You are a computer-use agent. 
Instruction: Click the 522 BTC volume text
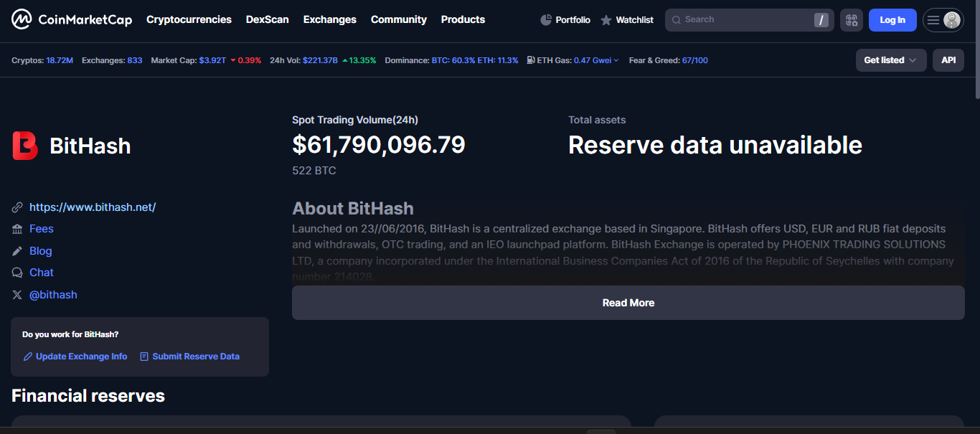314,171
